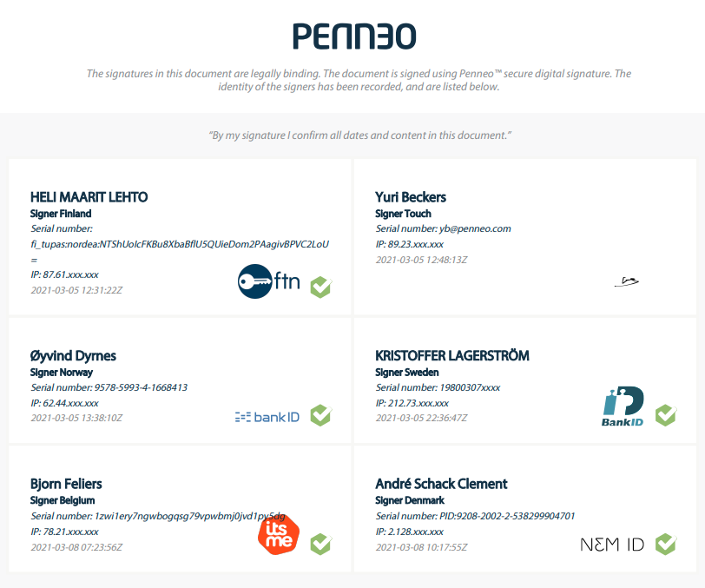
Task: Click Yuri Beckers' handwritten signature mark
Action: coord(626,282)
